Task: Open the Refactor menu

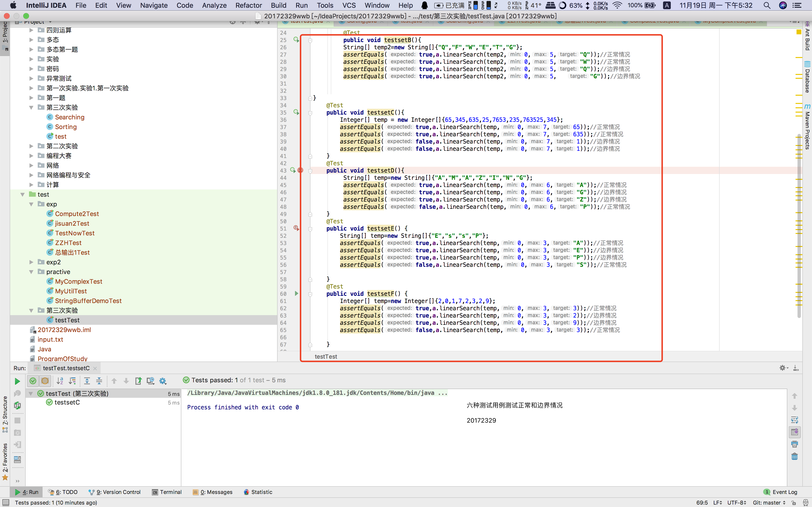Action: (x=248, y=5)
